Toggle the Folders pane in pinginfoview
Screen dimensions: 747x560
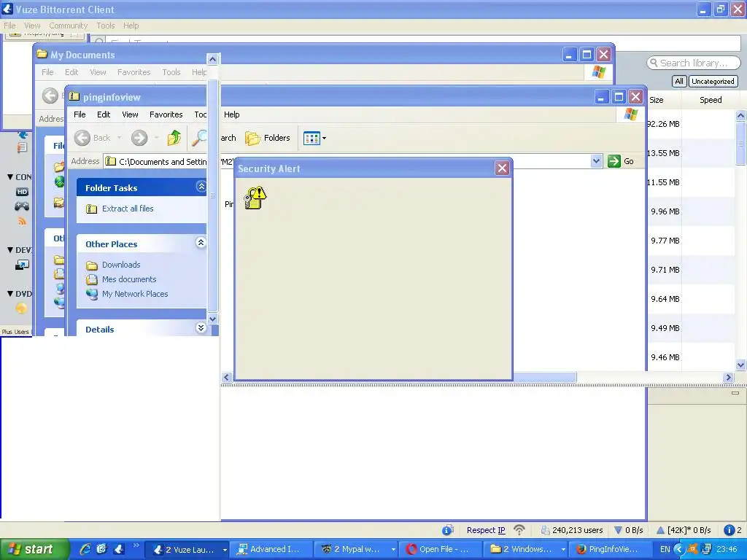coord(267,138)
